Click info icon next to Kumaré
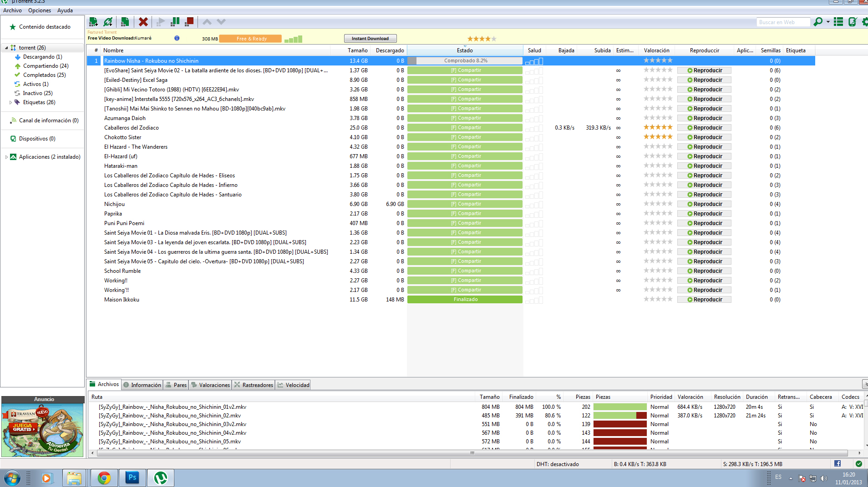Image resolution: width=868 pixels, height=487 pixels. pyautogui.click(x=177, y=38)
